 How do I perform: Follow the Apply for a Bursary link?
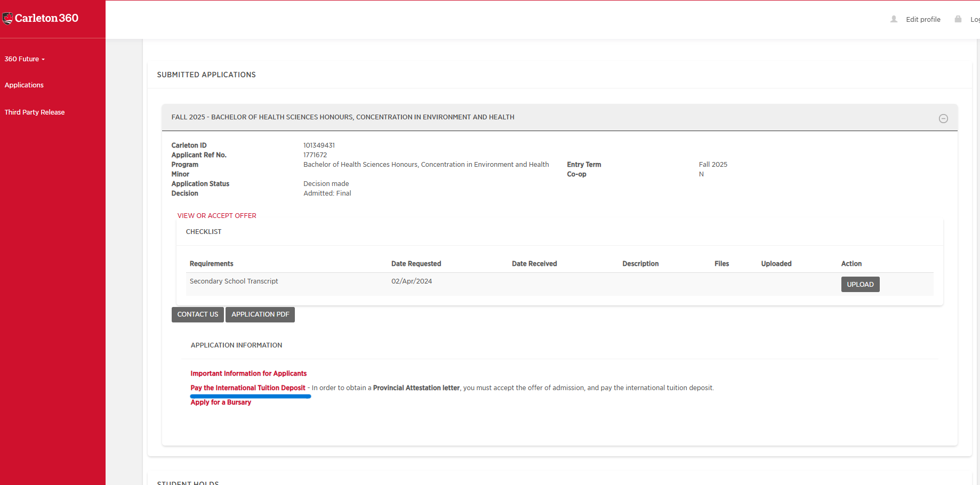(x=221, y=402)
